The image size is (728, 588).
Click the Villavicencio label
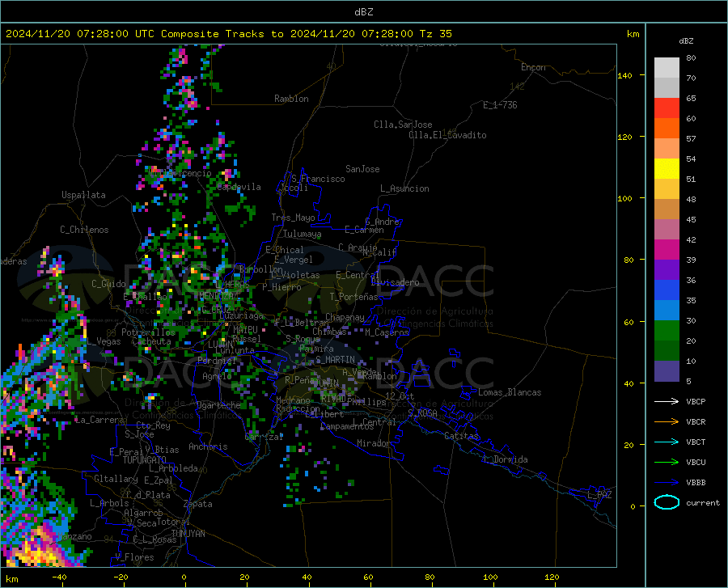click(x=180, y=173)
